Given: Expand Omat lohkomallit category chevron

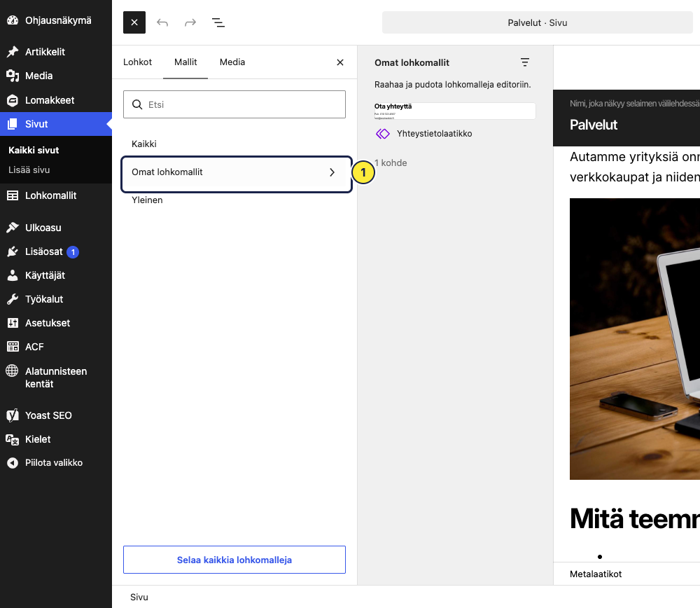Looking at the screenshot, I should coord(332,172).
